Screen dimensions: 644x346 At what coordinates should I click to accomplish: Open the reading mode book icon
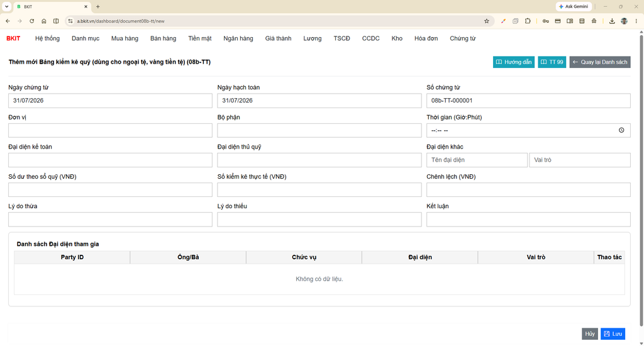pos(570,21)
